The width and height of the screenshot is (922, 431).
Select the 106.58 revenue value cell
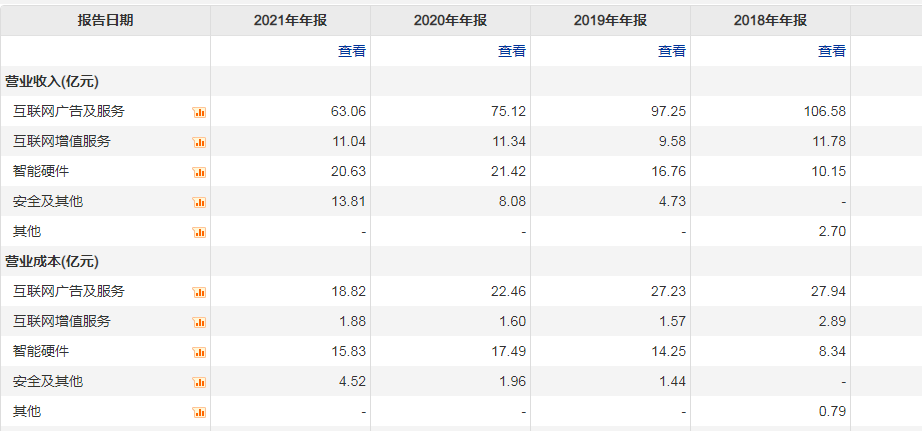pyautogui.click(x=825, y=111)
